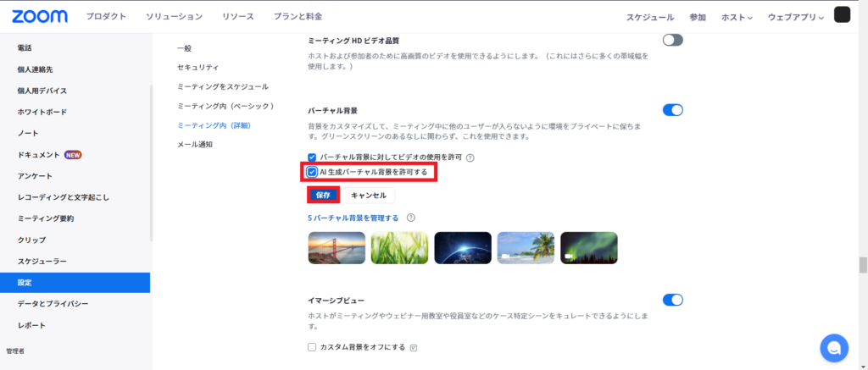Click the blue 保存 button
Image resolution: width=868 pixels, height=370 pixels.
pos(323,195)
